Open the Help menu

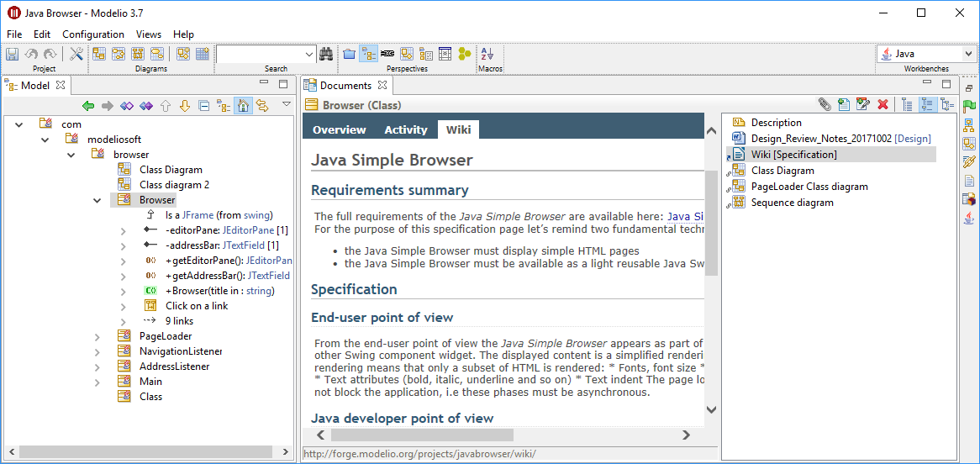click(184, 34)
